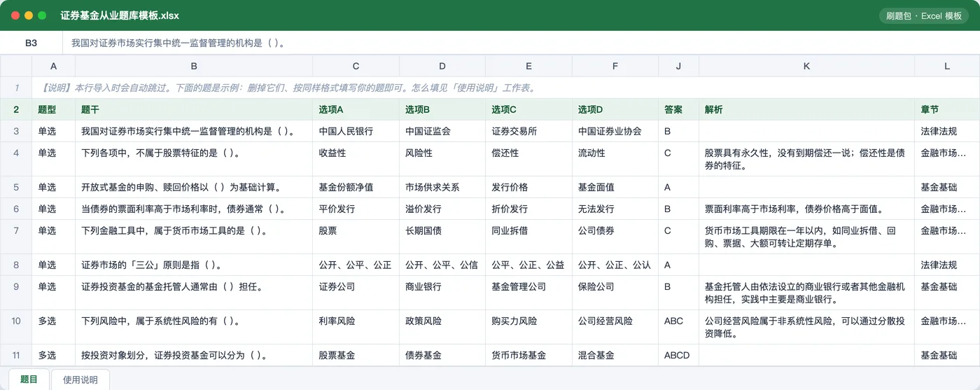Click the file title 证券基金从业题库模板.xlsx

point(120,15)
